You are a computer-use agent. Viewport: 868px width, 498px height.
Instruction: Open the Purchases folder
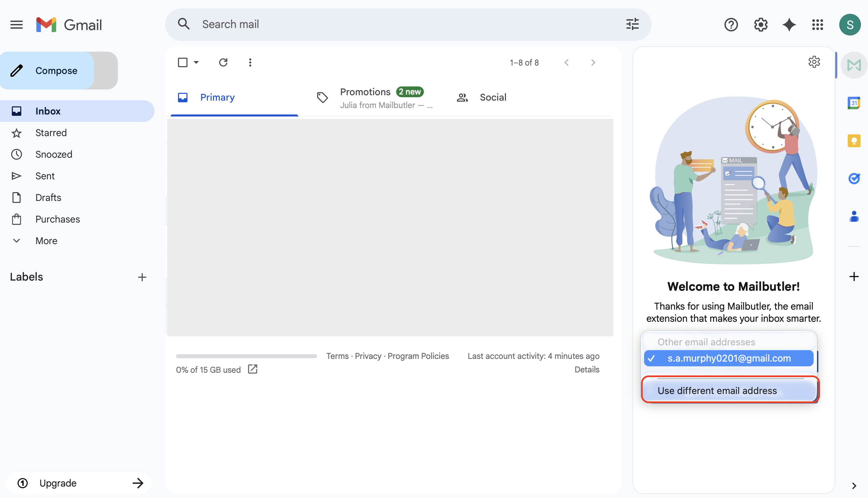(x=77, y=219)
